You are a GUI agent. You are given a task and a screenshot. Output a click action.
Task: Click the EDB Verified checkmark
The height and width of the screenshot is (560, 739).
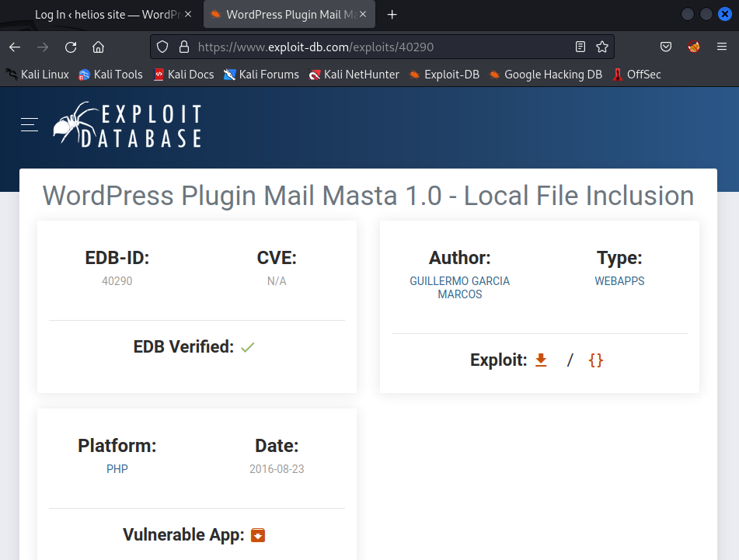pyautogui.click(x=247, y=346)
